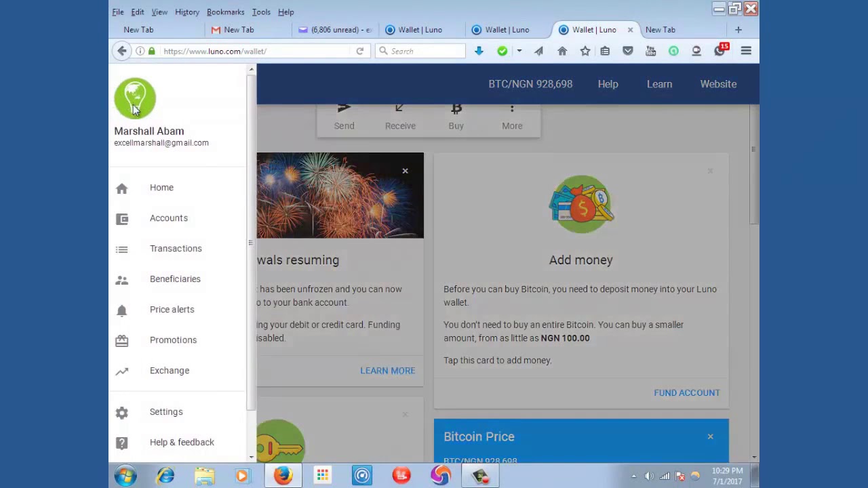Open the Tools menu
This screenshot has height=488, width=868.
coord(261,12)
